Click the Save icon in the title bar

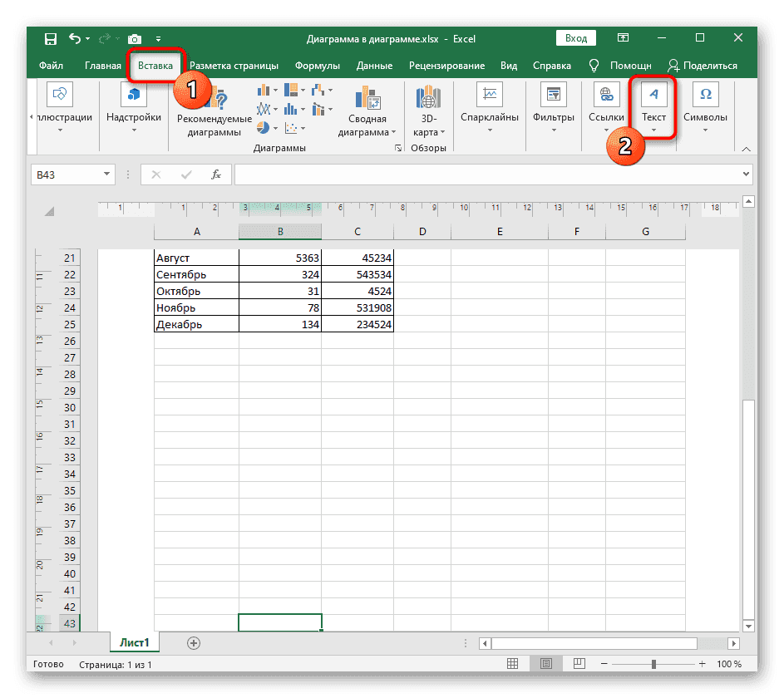click(51, 38)
